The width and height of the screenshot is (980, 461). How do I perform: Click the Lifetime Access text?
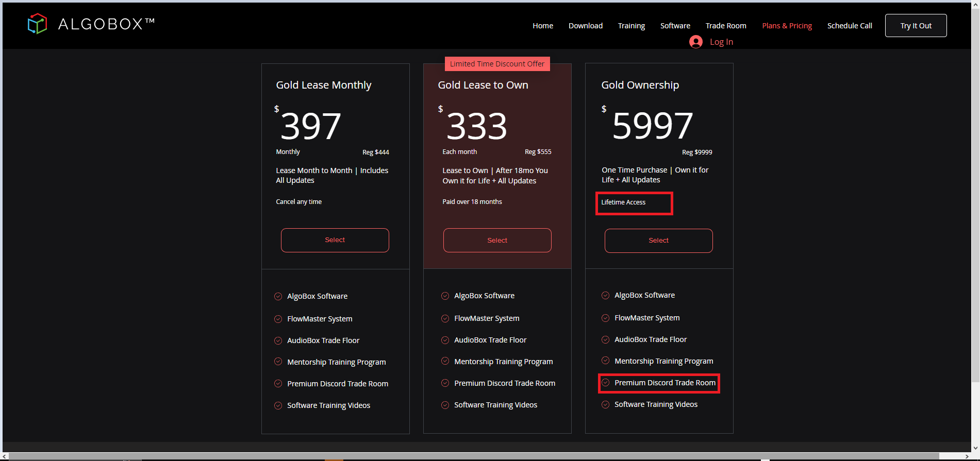[623, 202]
